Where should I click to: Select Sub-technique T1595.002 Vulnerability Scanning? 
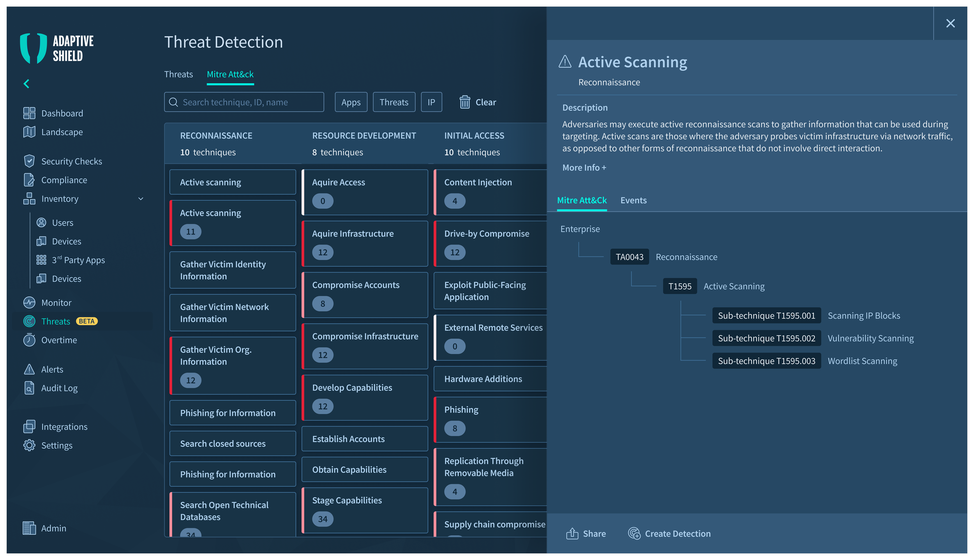click(766, 338)
